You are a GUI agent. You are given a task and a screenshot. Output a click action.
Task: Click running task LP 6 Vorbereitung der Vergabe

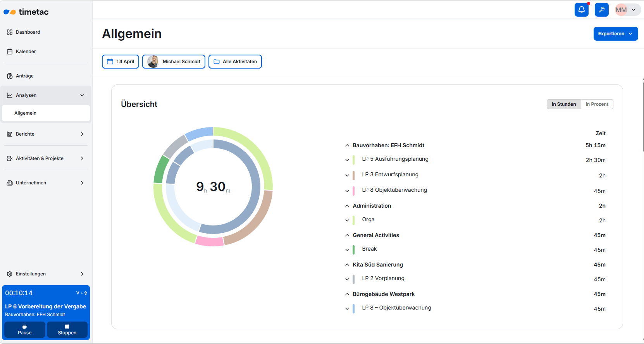(x=45, y=306)
